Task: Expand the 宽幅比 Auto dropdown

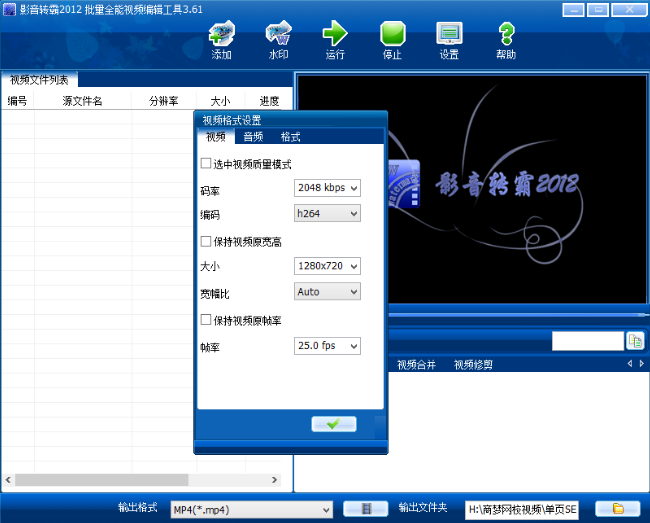Action: 327,291
